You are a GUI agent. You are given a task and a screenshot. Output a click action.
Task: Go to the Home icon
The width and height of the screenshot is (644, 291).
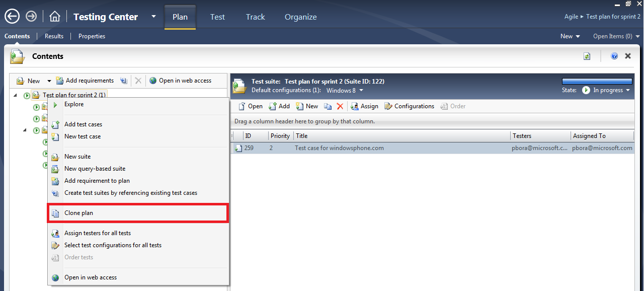tap(54, 17)
